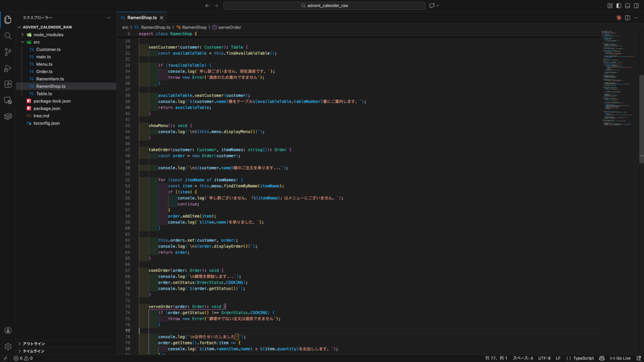
Task: Open the Copilot chat icon in the title bar
Action: pos(431,5)
